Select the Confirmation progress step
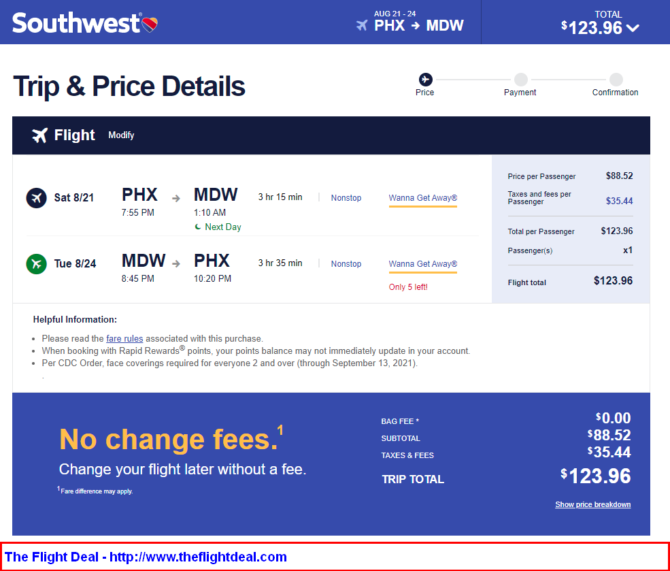 pyautogui.click(x=615, y=85)
